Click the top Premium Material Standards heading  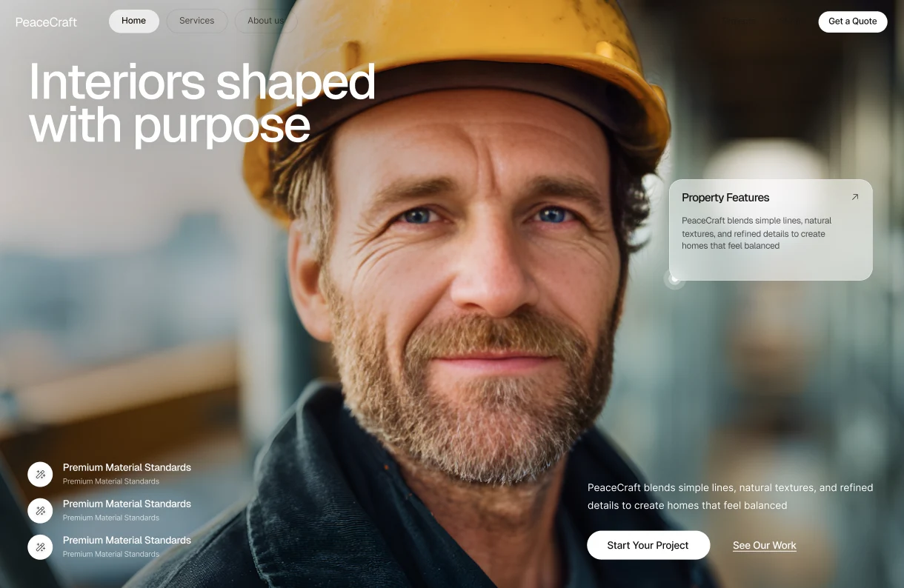(127, 467)
